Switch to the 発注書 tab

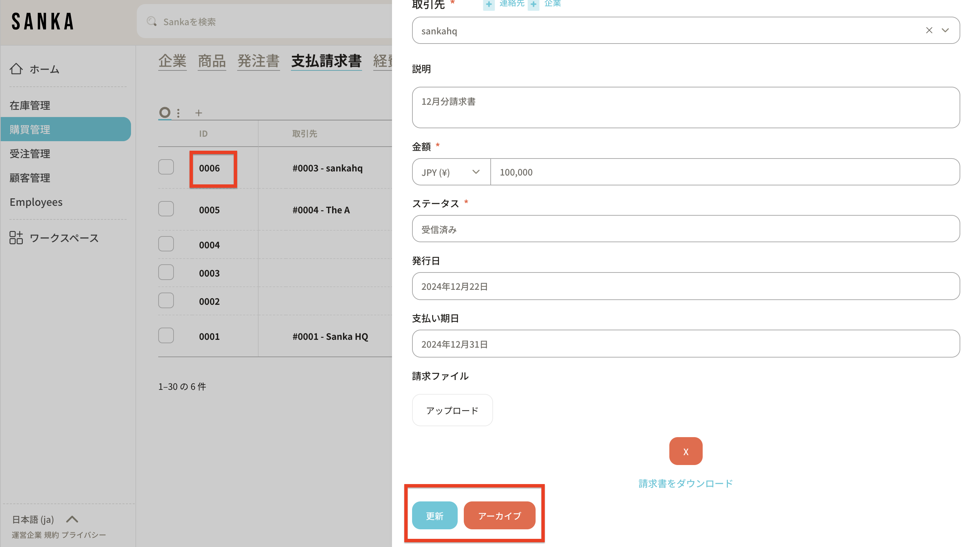click(x=258, y=61)
